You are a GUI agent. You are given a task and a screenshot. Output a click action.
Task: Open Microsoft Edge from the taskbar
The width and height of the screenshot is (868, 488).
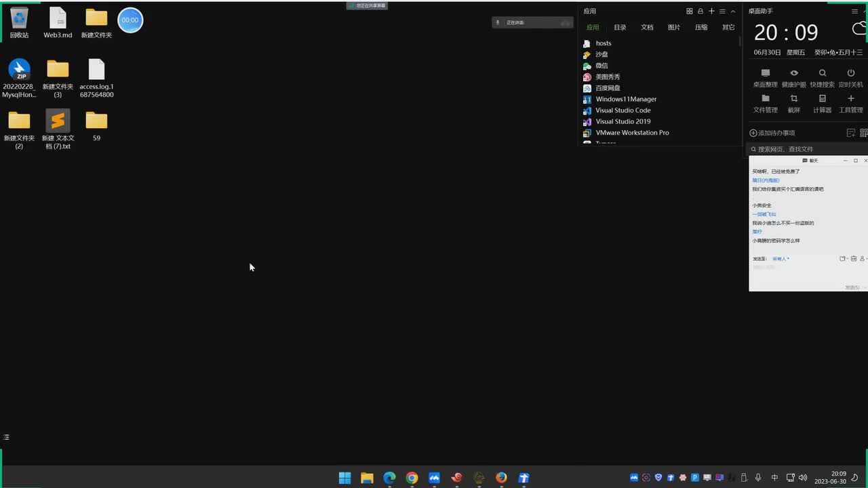click(389, 478)
